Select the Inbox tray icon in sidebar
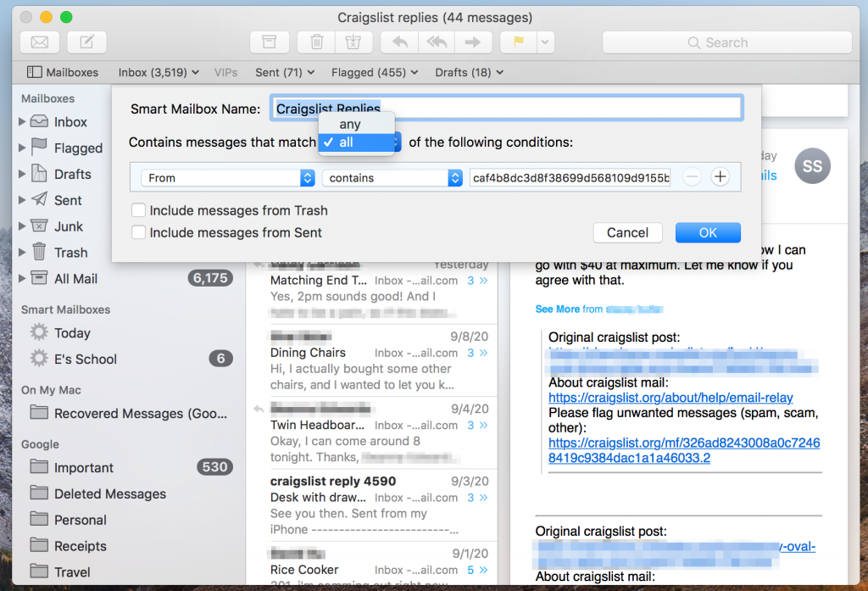Viewport: 868px width, 591px height. (39, 121)
